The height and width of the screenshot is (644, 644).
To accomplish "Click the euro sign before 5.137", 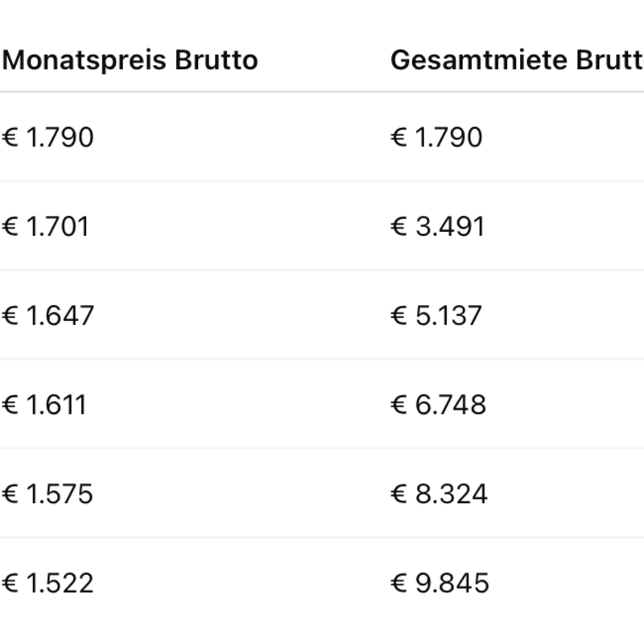I will pos(398,316).
